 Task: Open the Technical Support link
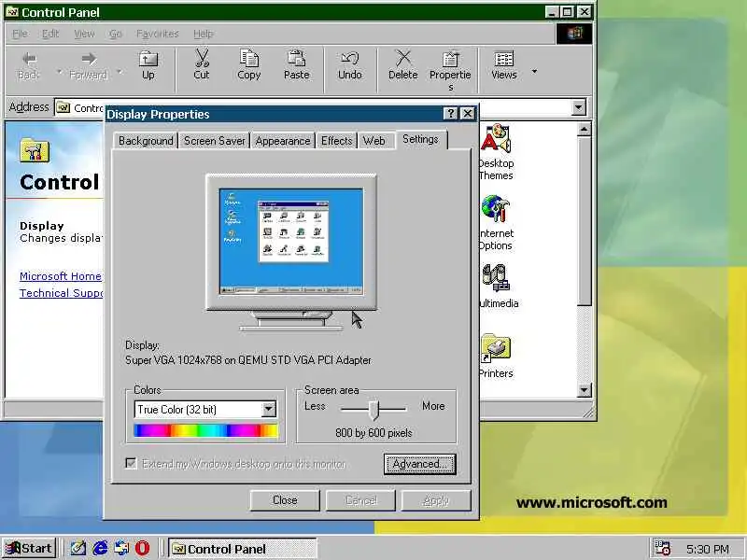coord(61,293)
